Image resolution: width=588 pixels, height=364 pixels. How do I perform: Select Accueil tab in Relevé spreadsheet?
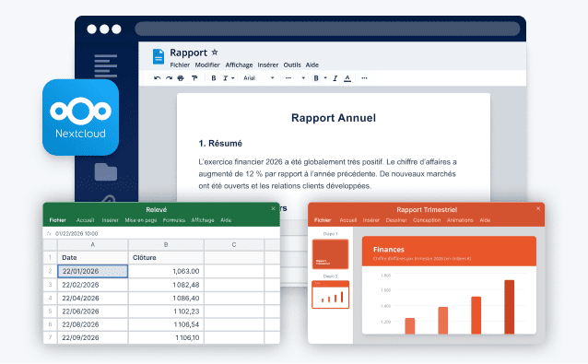point(85,220)
